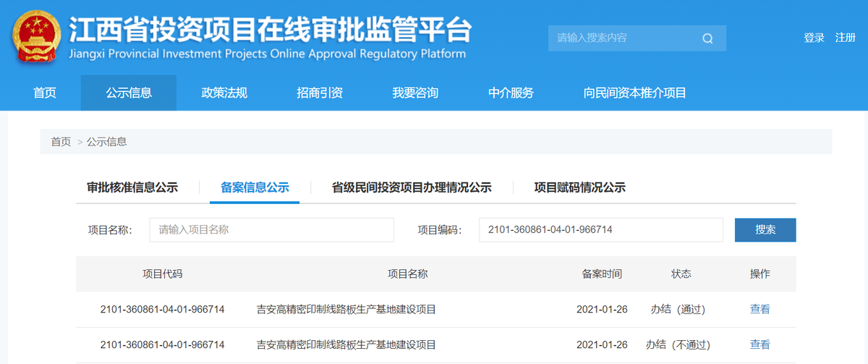Open 政策法规 navigation menu
Screen dimensions: 868x364
[x=224, y=93]
